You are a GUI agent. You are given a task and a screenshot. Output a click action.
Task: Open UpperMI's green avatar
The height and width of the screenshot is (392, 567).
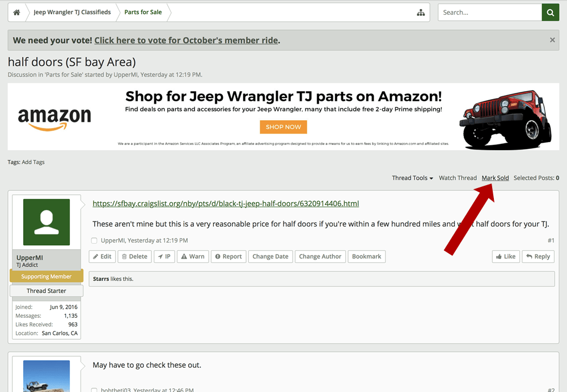pos(46,222)
